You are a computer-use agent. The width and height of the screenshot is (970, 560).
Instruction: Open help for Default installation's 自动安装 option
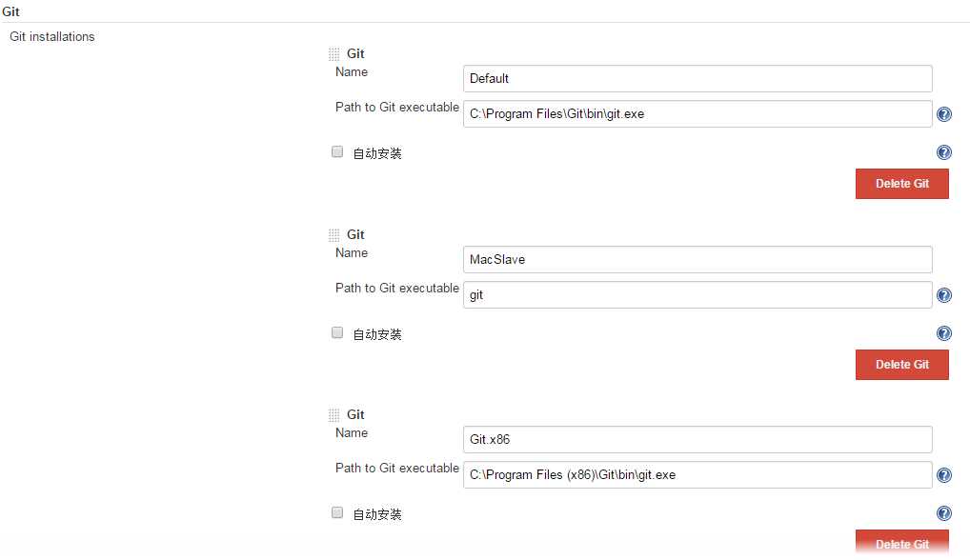point(944,152)
